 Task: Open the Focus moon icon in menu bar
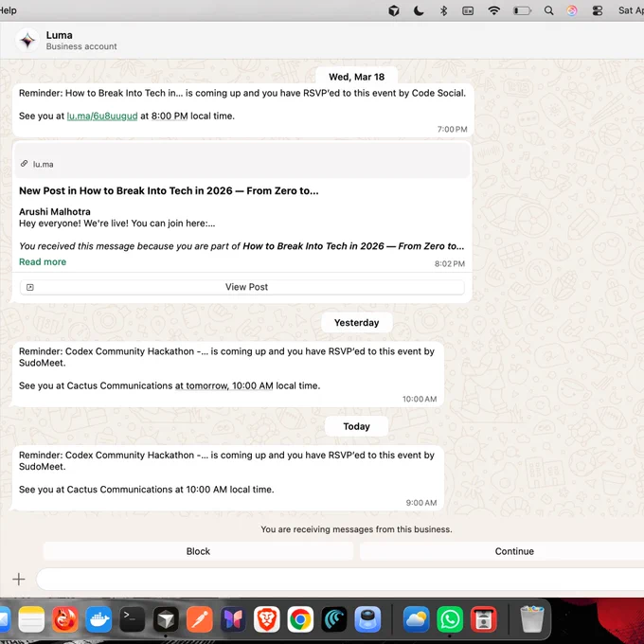click(x=419, y=10)
